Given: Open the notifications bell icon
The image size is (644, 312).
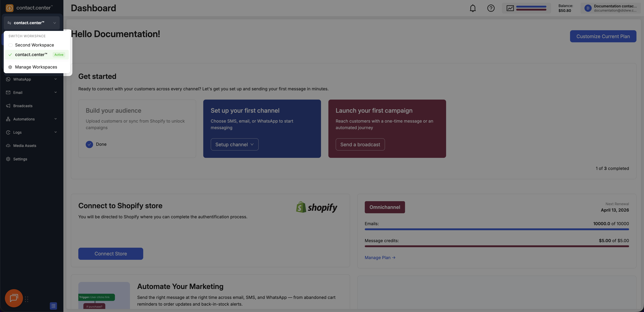Looking at the screenshot, I should point(472,8).
